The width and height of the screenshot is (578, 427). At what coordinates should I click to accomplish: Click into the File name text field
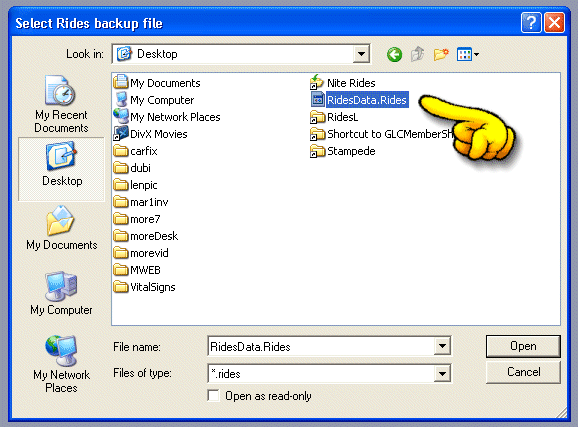(321, 346)
